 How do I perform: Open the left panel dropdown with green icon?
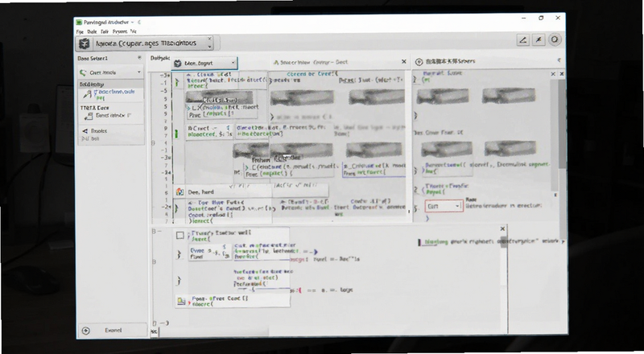(111, 72)
